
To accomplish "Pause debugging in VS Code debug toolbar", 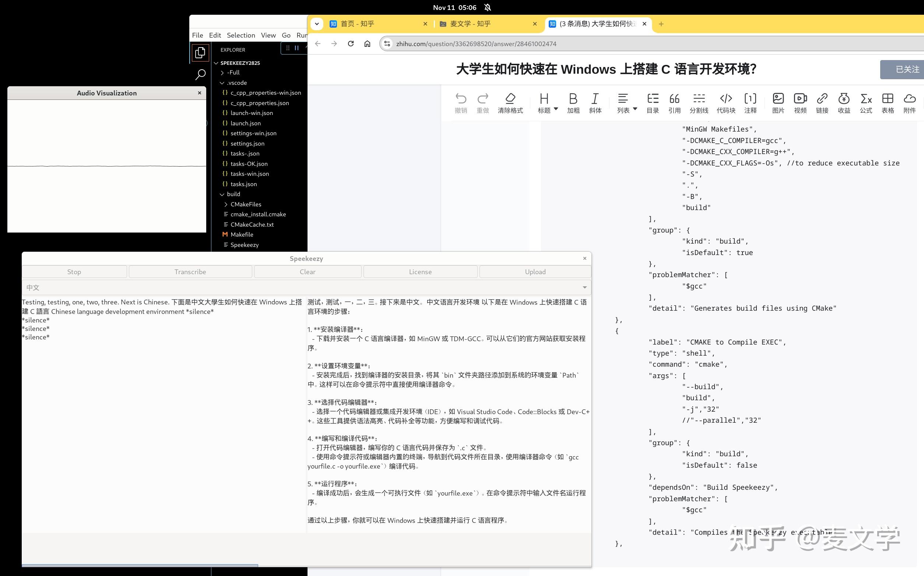I will pos(296,48).
